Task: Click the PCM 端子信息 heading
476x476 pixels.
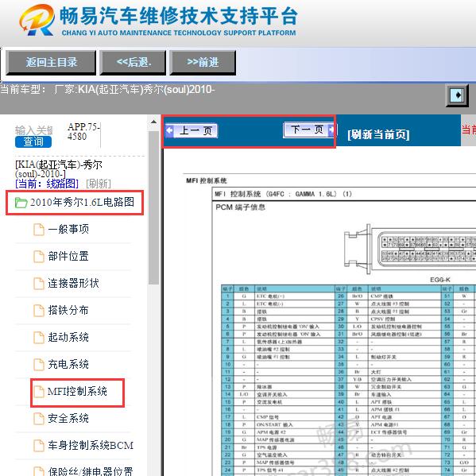Action: pyautogui.click(x=240, y=207)
